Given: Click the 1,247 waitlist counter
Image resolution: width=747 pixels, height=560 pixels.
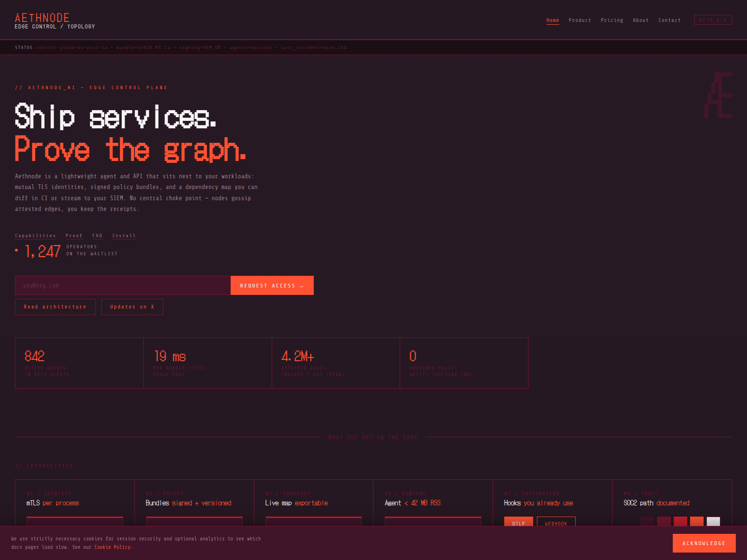Looking at the screenshot, I should [42, 251].
